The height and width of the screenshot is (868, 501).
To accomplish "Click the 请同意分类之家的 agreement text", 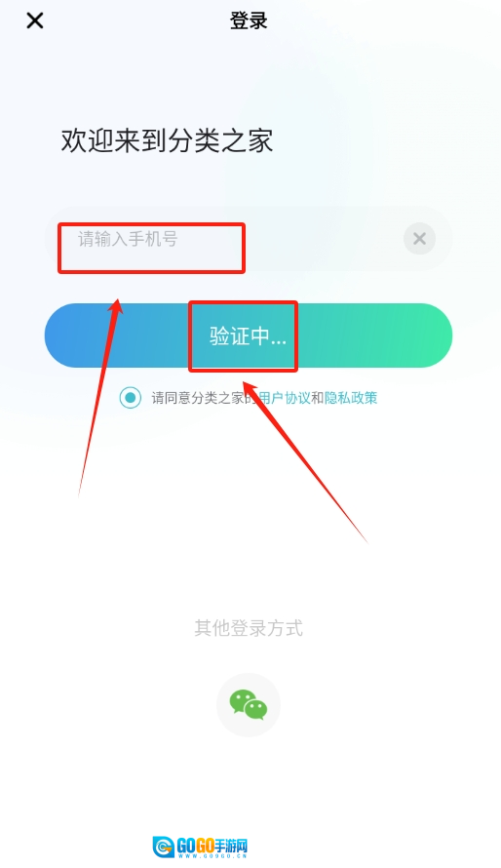I will [x=205, y=398].
